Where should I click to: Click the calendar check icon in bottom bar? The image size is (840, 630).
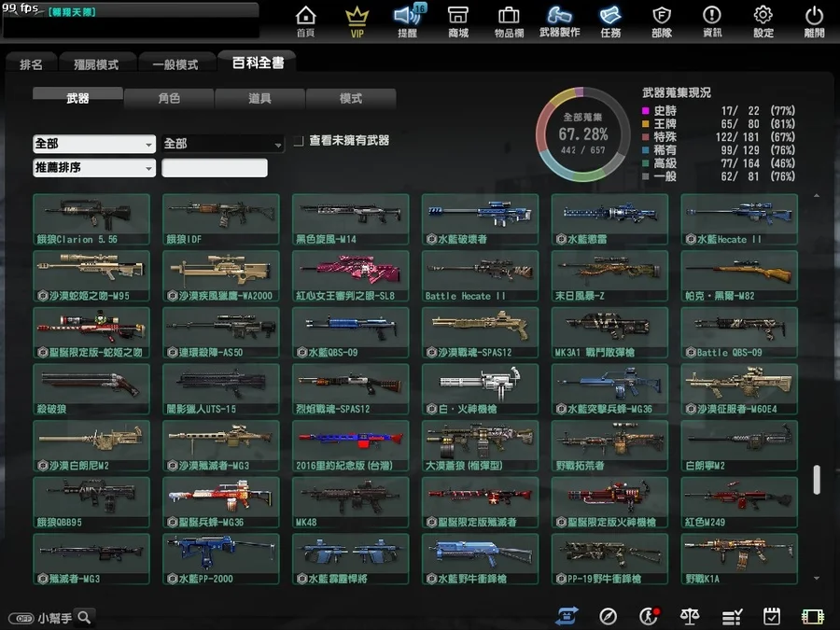[772, 617]
